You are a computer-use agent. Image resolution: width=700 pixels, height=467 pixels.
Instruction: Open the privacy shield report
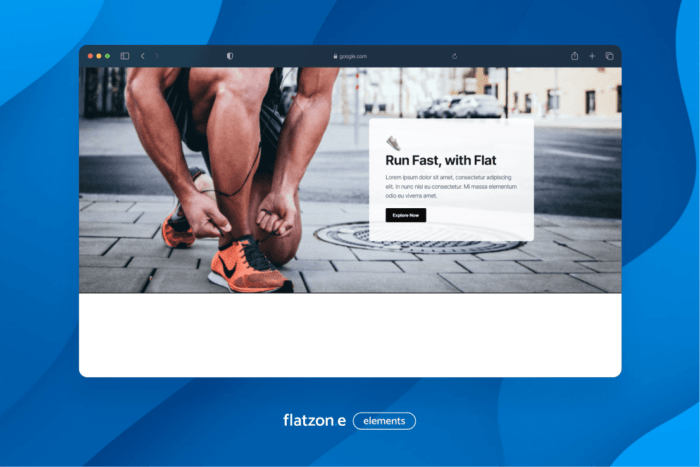click(x=230, y=56)
